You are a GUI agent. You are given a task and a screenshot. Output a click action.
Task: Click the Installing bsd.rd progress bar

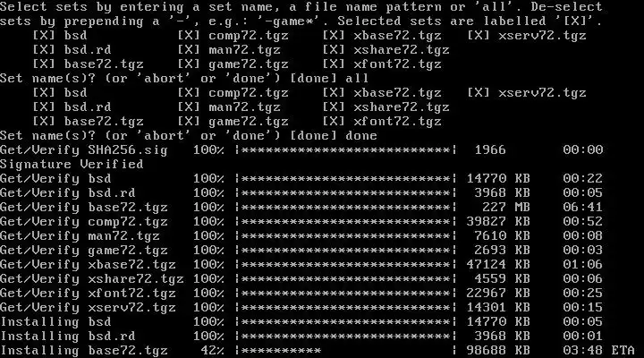click(345, 336)
